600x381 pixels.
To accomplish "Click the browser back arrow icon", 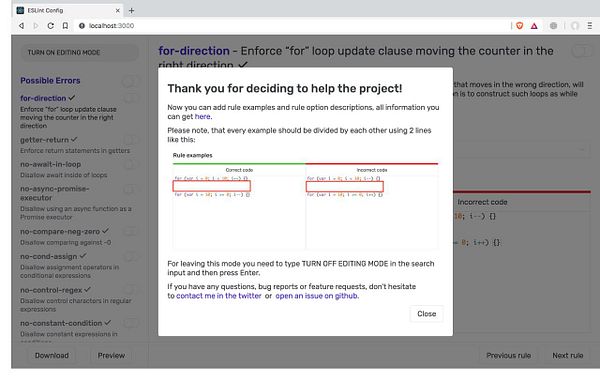I will click(21, 26).
